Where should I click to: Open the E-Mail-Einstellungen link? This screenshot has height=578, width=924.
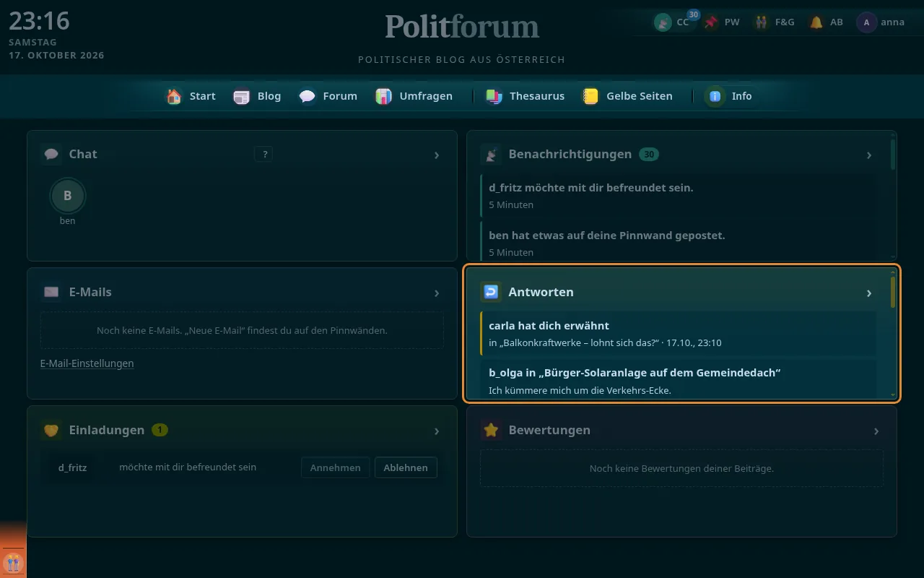point(87,363)
